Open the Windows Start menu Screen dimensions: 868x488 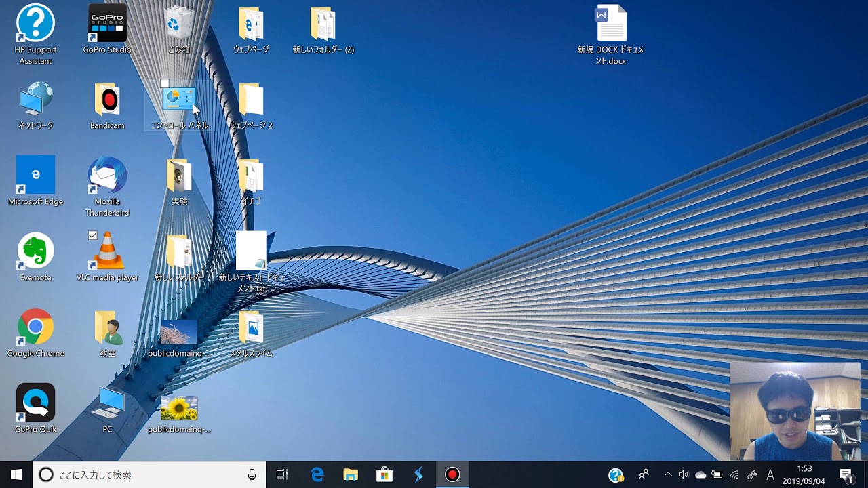point(16,474)
